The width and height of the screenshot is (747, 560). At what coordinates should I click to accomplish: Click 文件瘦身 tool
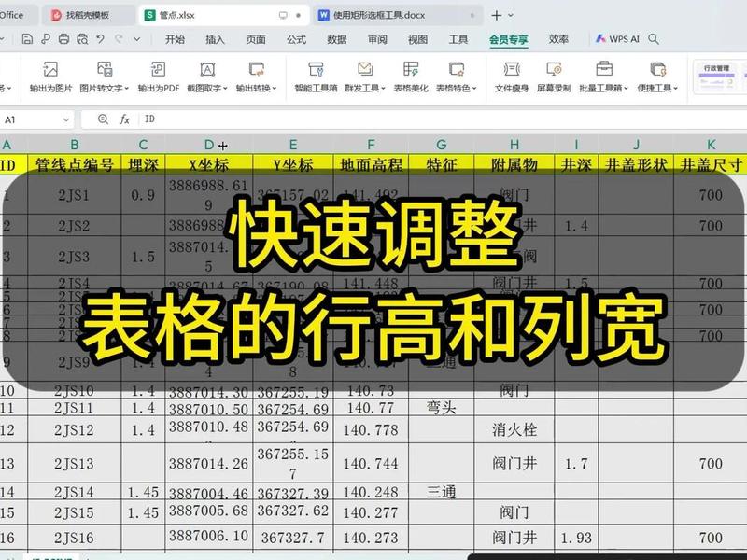[x=512, y=77]
